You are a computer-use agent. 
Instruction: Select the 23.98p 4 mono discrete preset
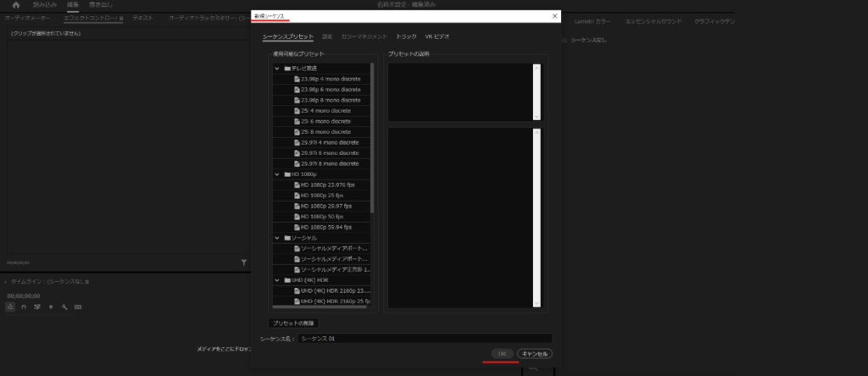(330, 79)
